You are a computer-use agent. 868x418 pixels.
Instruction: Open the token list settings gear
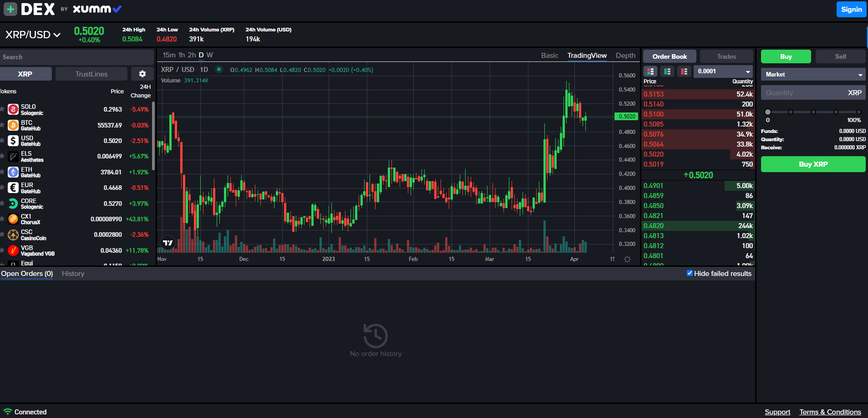tap(142, 73)
